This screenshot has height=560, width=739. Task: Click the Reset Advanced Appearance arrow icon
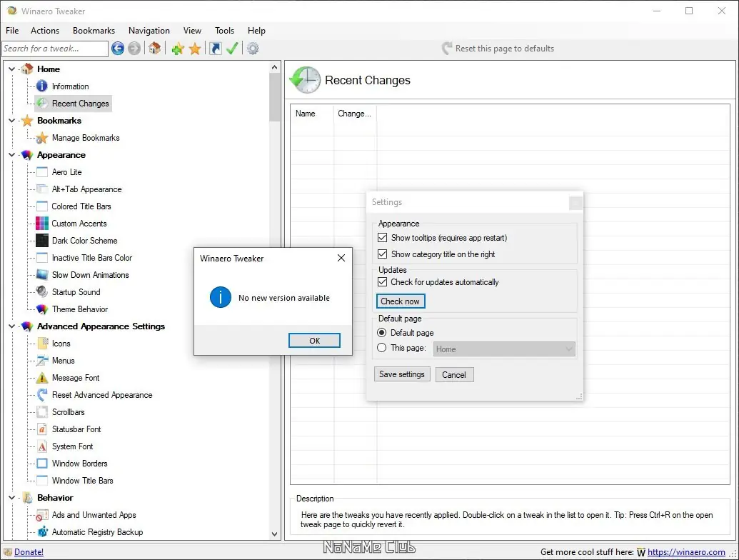[x=42, y=394]
